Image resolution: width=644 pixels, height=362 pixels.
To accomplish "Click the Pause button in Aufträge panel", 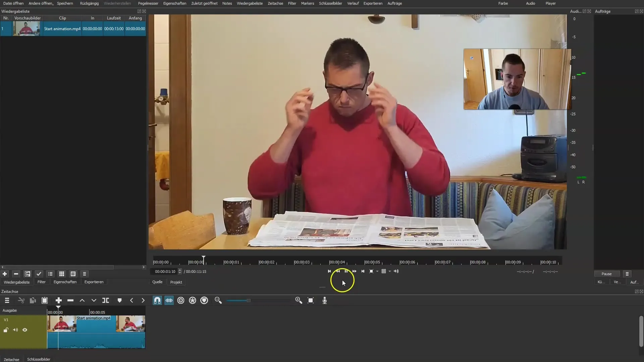I will tap(606, 274).
